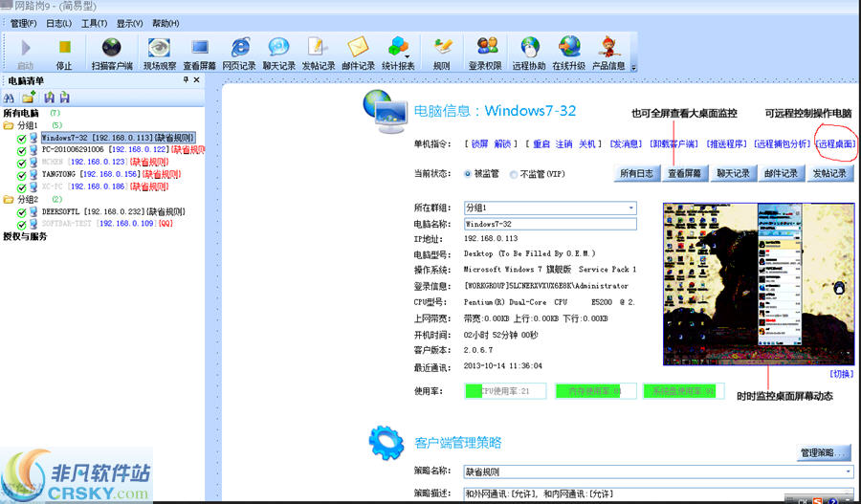Click the [卸载客户端] uninstall client link
This screenshot has width=861, height=504.
(673, 143)
